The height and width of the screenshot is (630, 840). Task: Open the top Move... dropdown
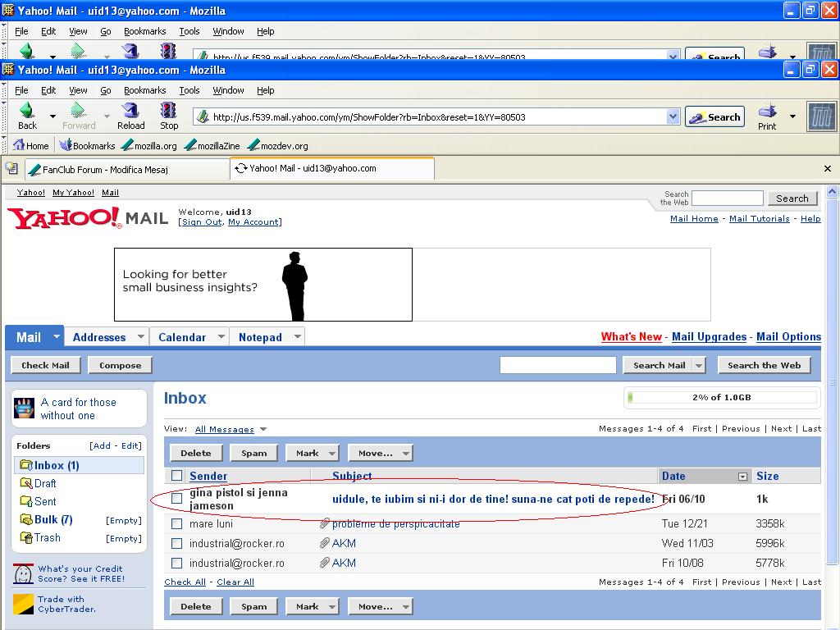pyautogui.click(x=380, y=453)
